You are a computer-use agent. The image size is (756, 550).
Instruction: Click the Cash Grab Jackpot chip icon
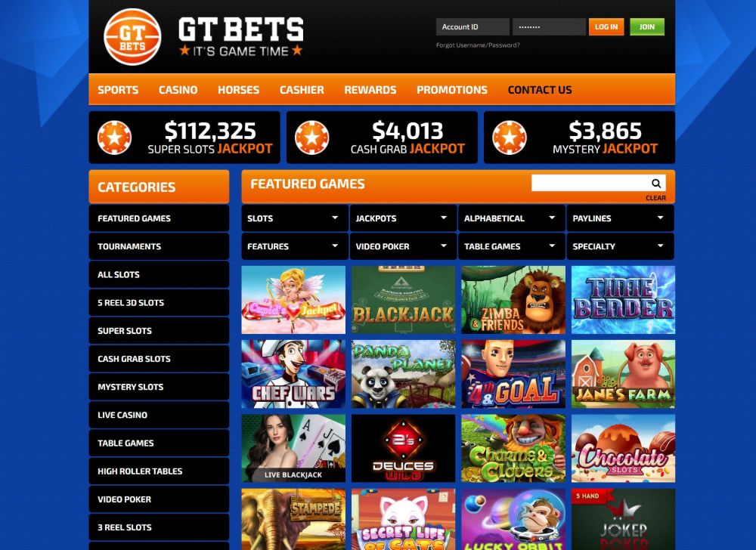(311, 137)
